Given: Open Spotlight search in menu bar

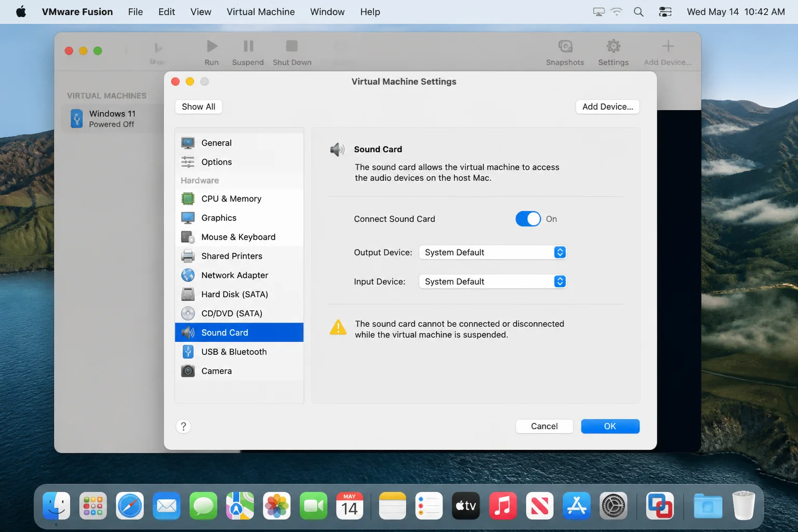Looking at the screenshot, I should coord(639,12).
